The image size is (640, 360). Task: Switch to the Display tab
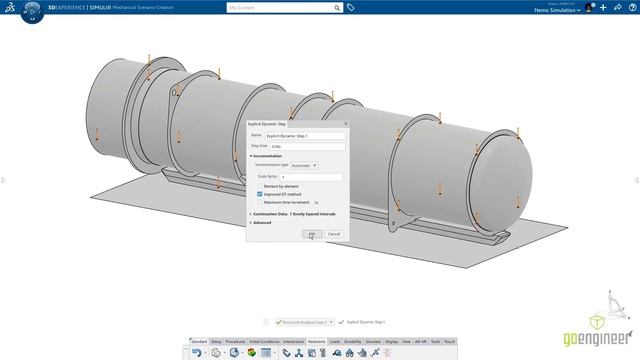pos(391,342)
